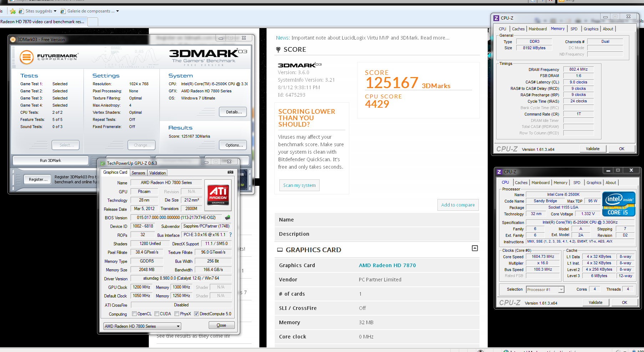Click the CPU-Z icon in the Memory window title bar
Viewport: 644px width, 352px height.
pyautogui.click(x=496, y=18)
